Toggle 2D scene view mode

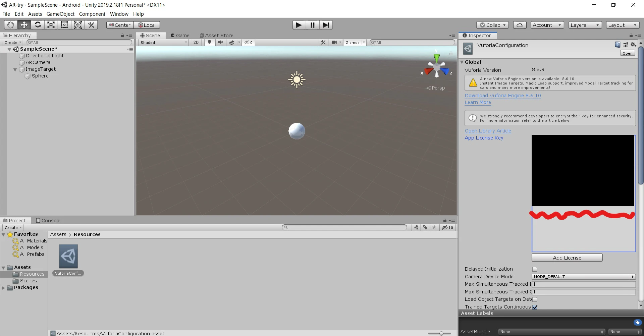(x=196, y=43)
